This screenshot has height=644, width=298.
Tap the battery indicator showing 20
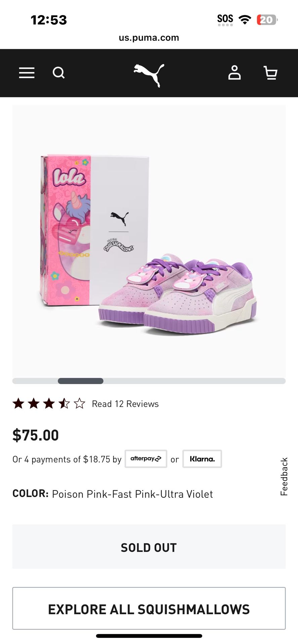click(x=266, y=20)
